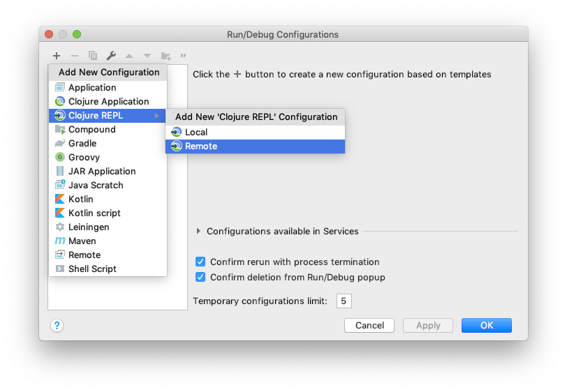Click the Create New Folder icon
The image size is (567, 392).
[x=166, y=56]
